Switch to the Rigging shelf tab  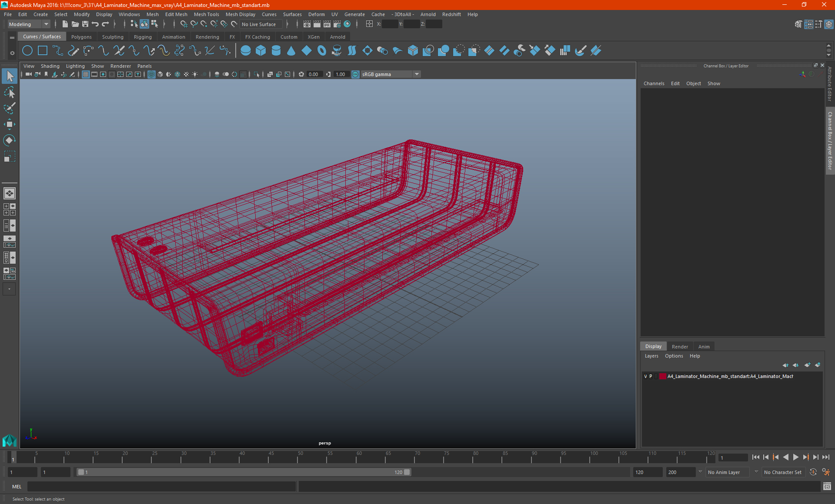[143, 37]
